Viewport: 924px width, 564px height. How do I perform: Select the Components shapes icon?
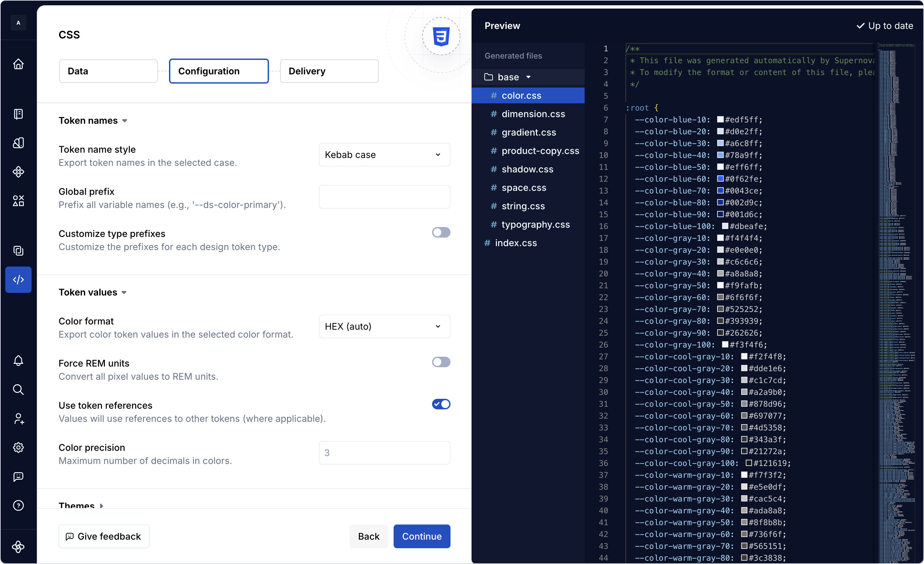tap(18, 171)
